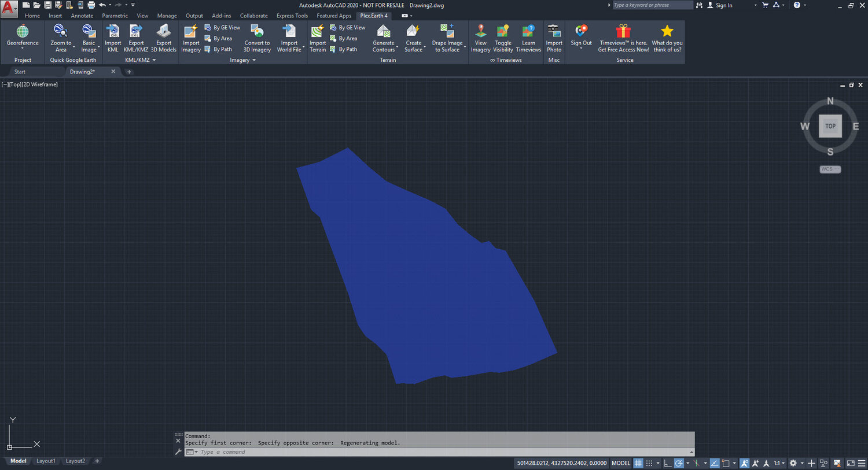Open polar tracking angle dropdown arrow
Viewport: 868px width, 470px height.
coord(687,464)
